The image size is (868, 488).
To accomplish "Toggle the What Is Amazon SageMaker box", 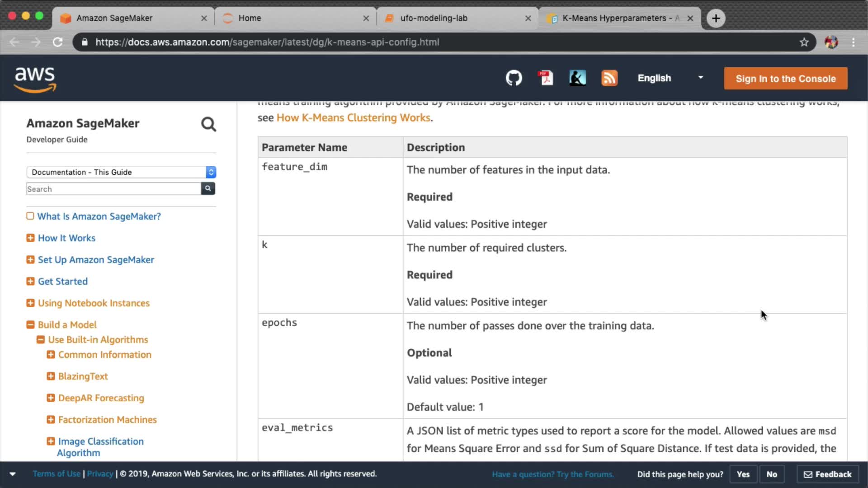I will (x=30, y=216).
